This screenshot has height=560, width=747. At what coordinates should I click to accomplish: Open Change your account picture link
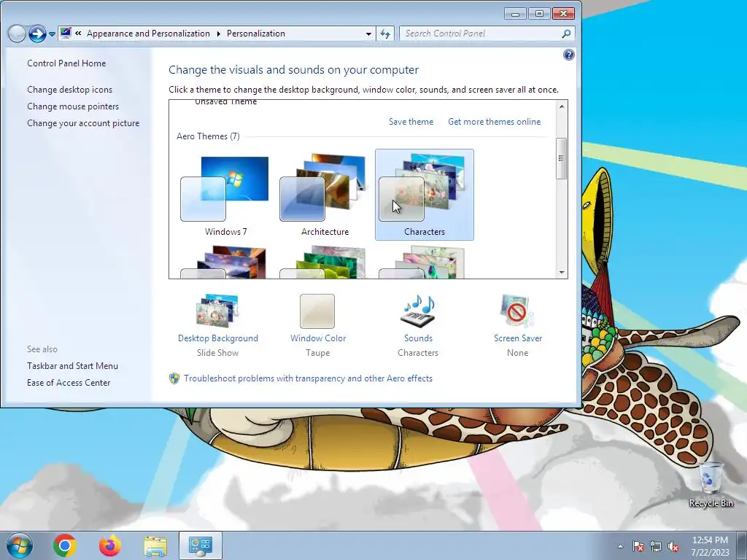83,122
